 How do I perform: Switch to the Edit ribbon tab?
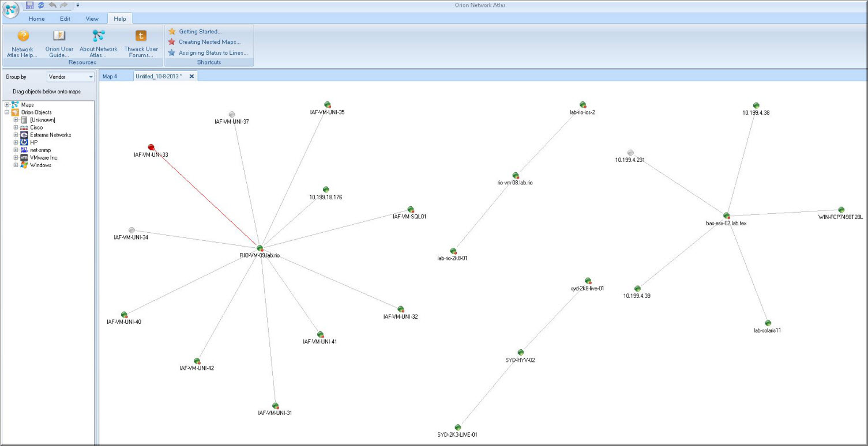click(x=65, y=18)
